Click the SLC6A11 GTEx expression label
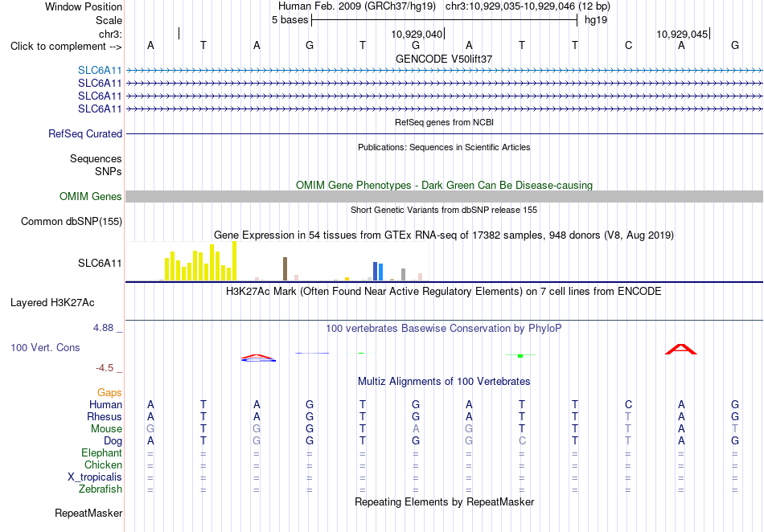This screenshot has height=532, width=764. click(x=100, y=264)
